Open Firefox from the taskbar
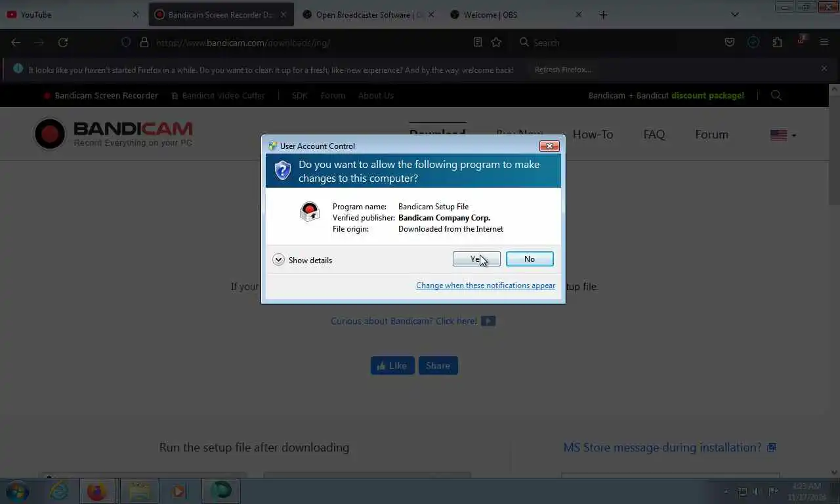The width and height of the screenshot is (840, 504). point(97,491)
